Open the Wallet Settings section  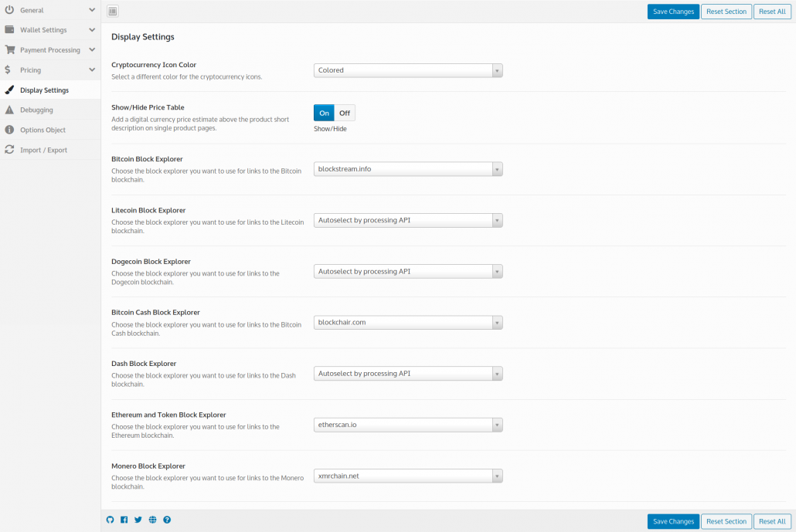[50, 30]
